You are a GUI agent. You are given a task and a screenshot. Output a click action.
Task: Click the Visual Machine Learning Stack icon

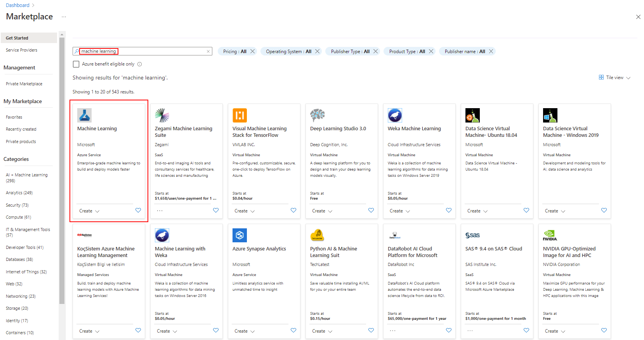tap(240, 115)
